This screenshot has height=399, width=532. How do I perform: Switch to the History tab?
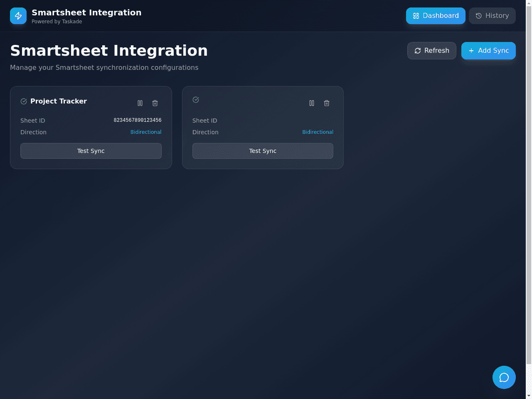492,16
